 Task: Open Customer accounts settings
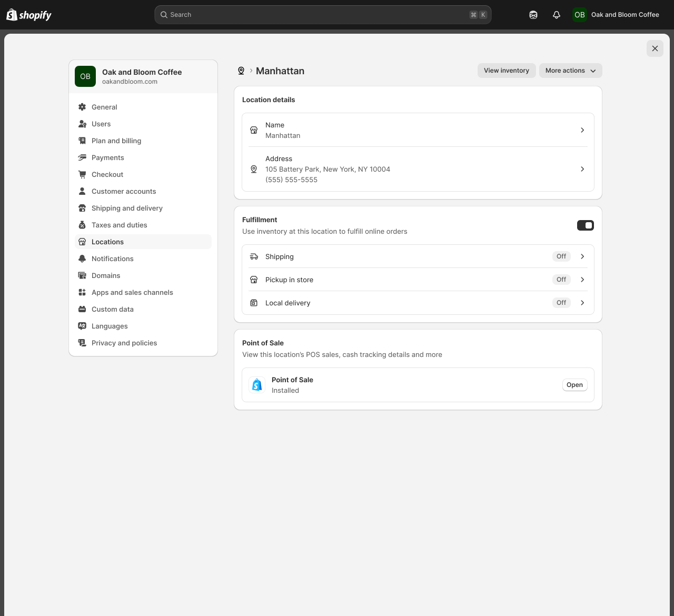coord(143,191)
